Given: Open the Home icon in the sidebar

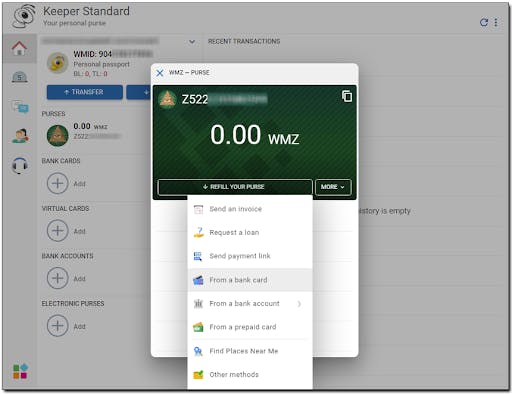Looking at the screenshot, I should point(19,48).
